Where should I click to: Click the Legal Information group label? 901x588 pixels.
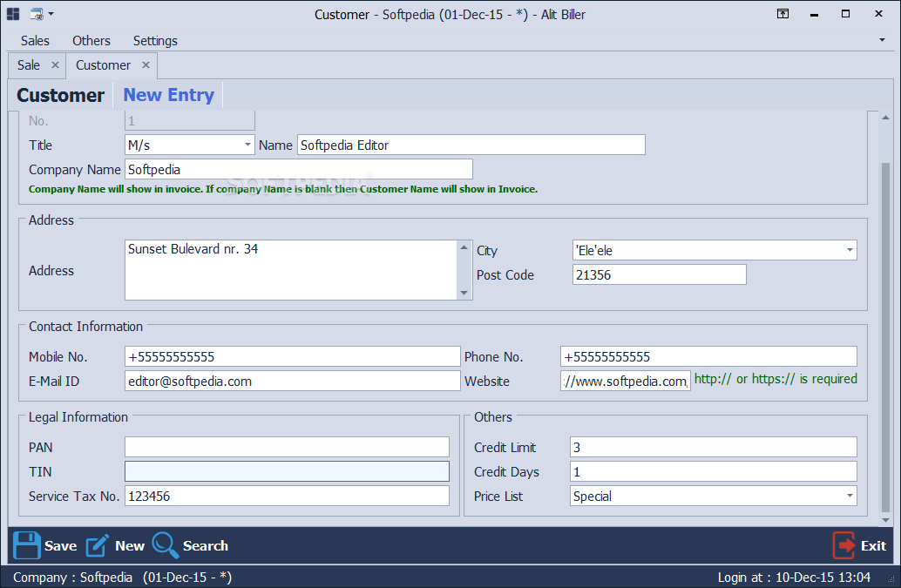pos(78,417)
